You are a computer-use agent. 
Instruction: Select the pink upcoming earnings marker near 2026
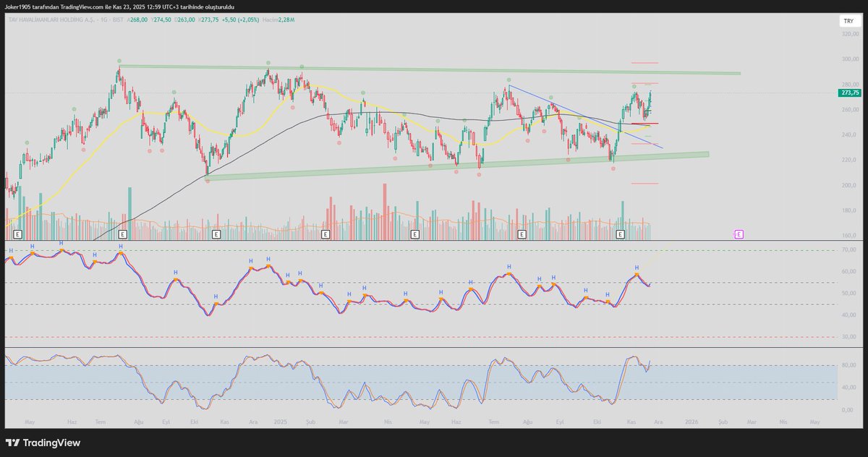point(738,234)
